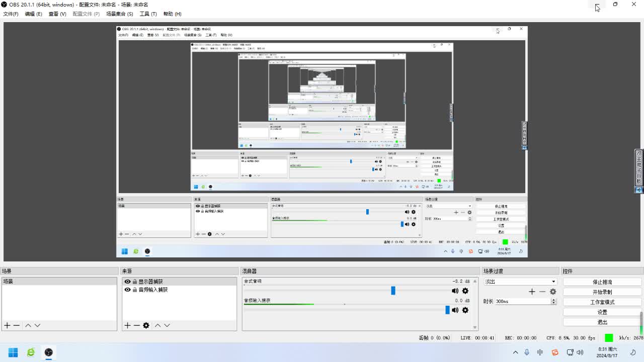This screenshot has height=362, width=644.
Task: Click the REC: 00:00:00 status text
Action: [520, 338]
